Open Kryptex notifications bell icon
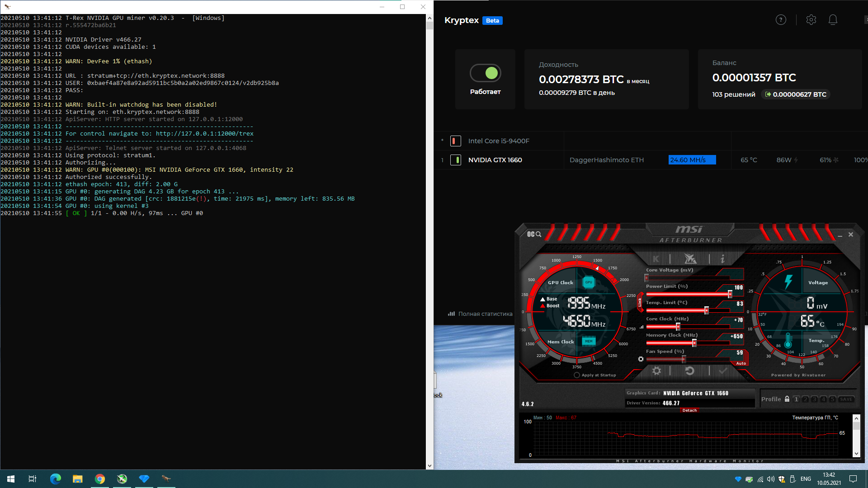The width and height of the screenshot is (868, 488). click(833, 20)
